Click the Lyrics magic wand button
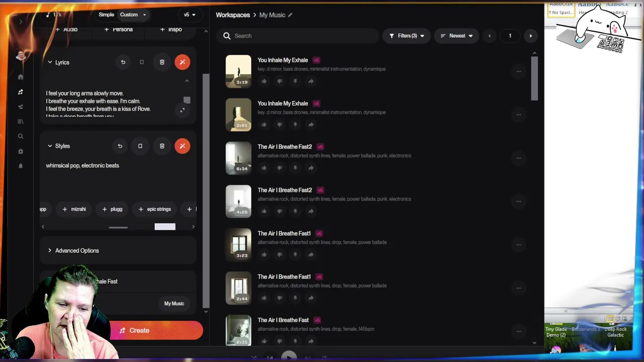 182,62
